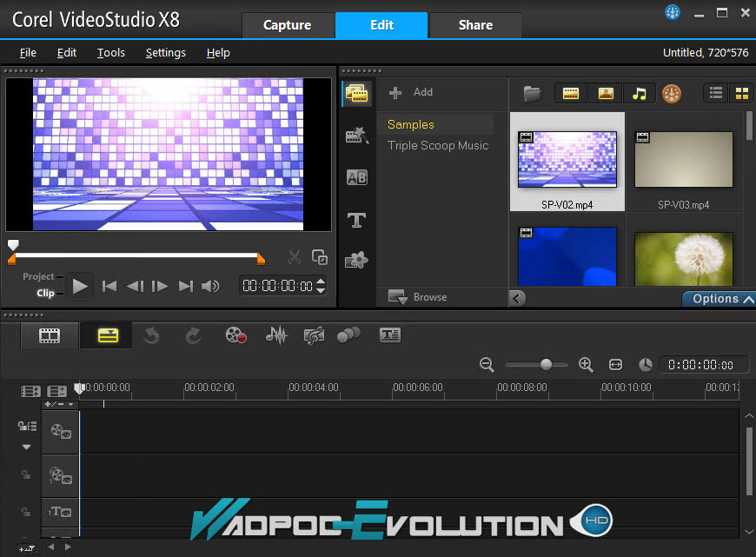Click the System Volume speaker icon

coord(210,287)
